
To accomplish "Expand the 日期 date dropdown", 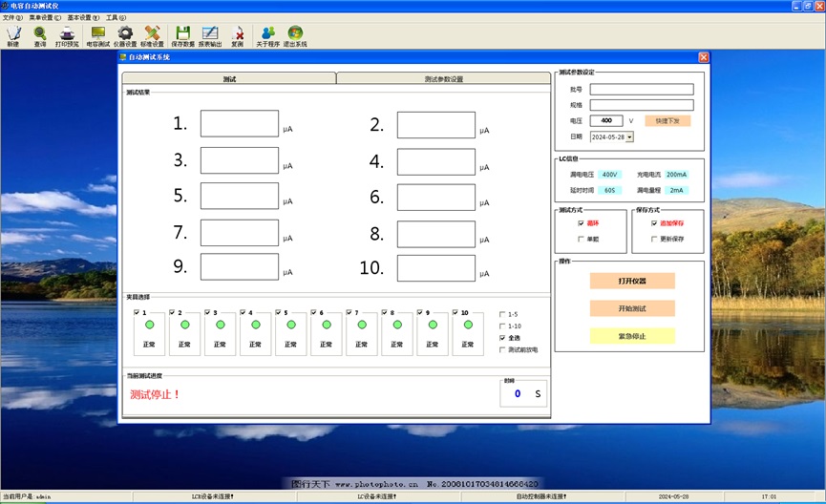I will (x=630, y=137).
